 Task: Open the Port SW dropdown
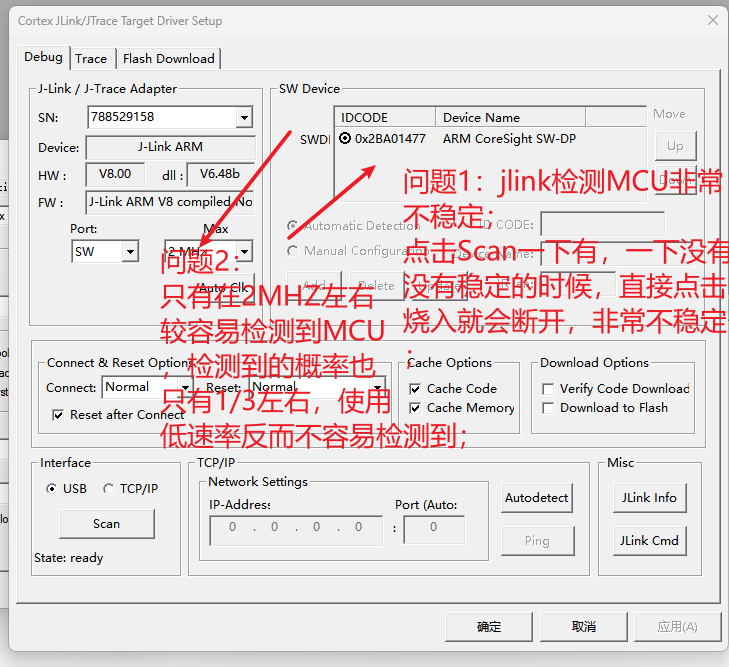tap(129, 252)
